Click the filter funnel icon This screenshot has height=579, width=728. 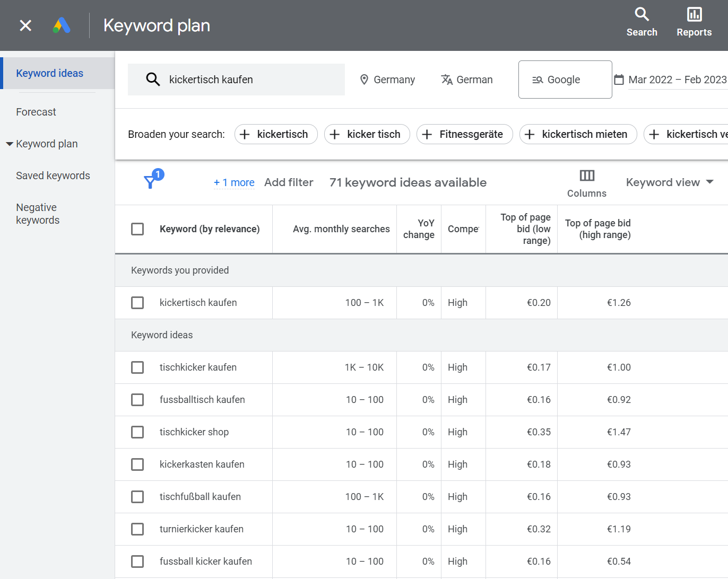(x=150, y=182)
